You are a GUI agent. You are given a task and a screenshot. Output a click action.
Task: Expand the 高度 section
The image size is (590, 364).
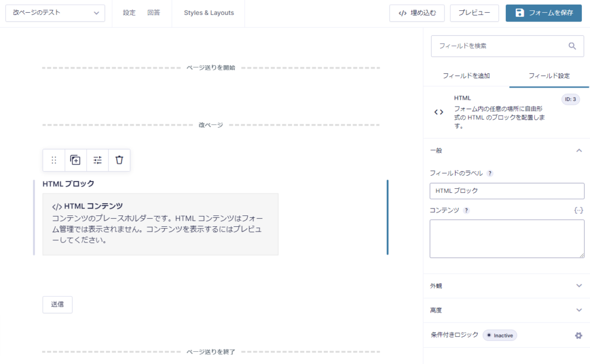(x=579, y=310)
